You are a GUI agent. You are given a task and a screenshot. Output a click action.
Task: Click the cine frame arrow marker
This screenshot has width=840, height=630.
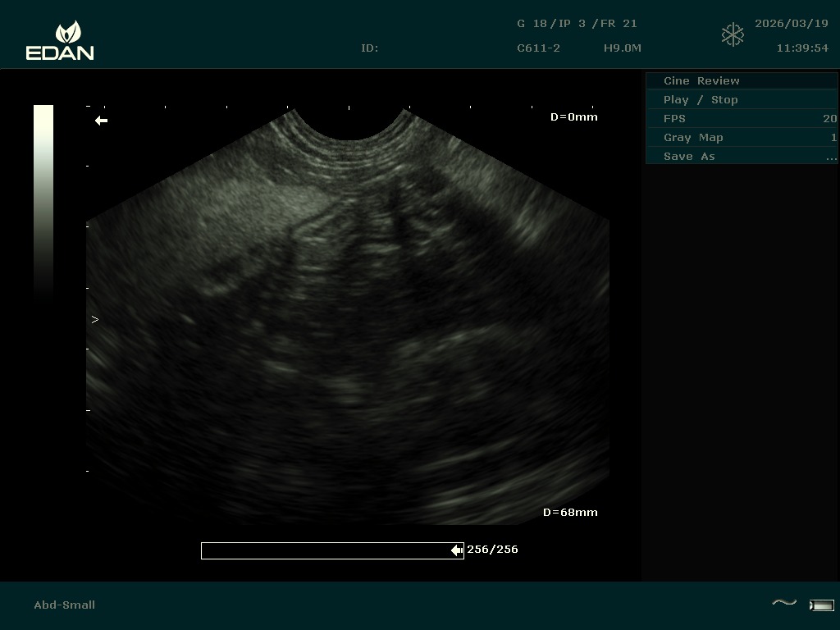tap(457, 550)
